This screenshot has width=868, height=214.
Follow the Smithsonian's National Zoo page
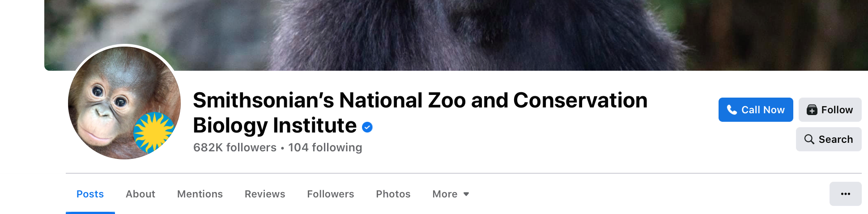point(830,110)
